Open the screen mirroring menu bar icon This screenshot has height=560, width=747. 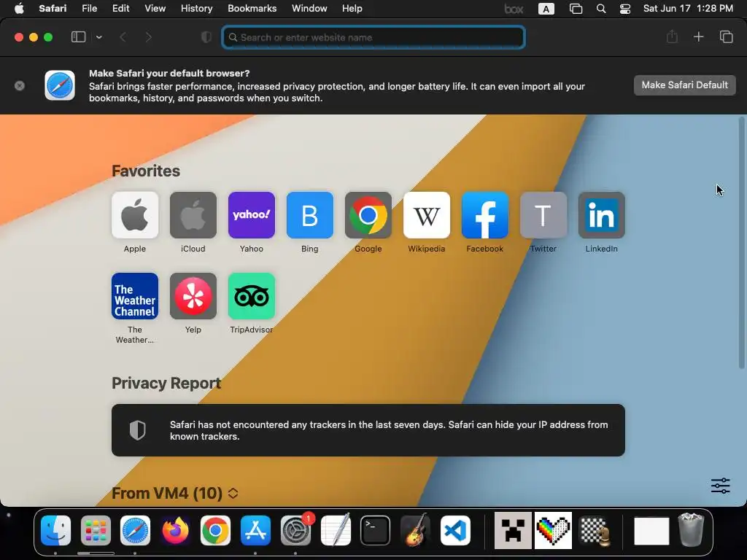click(576, 9)
